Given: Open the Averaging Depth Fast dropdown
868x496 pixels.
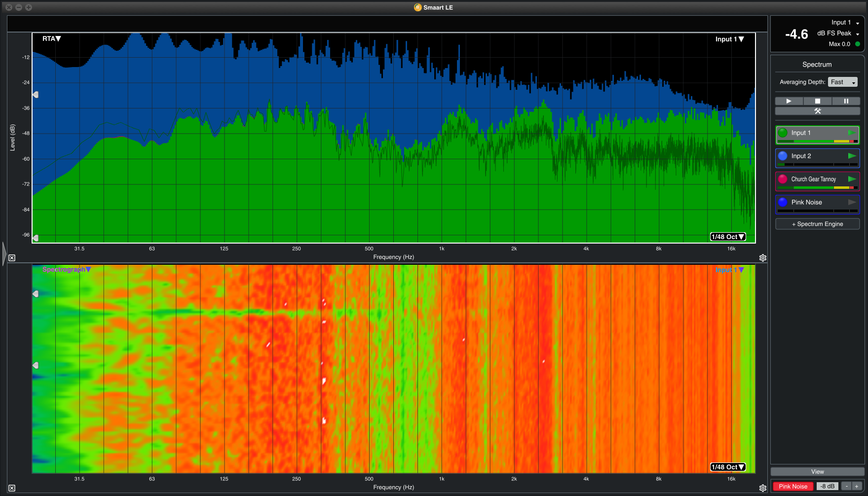Looking at the screenshot, I should [x=843, y=82].
